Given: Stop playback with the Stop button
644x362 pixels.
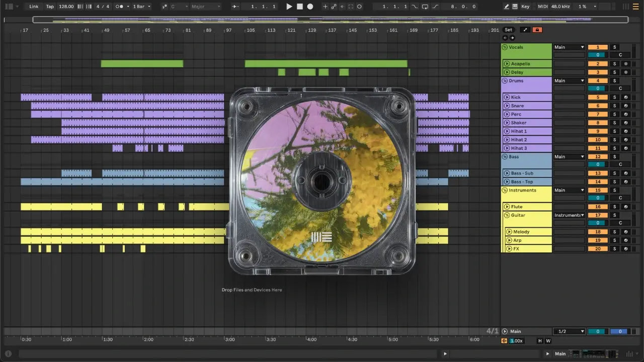Looking at the screenshot, I should [299, 7].
